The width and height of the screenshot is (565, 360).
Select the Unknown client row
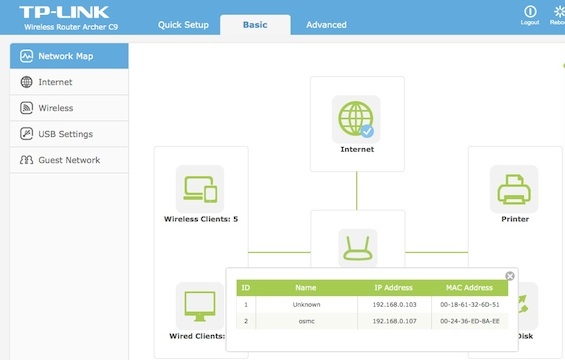click(x=372, y=305)
